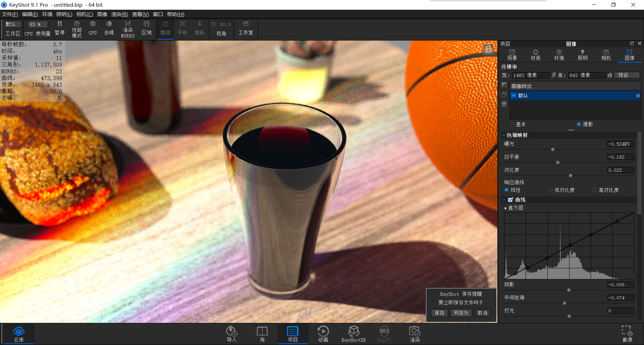The width and height of the screenshot is (644, 345).
Task: Click 另存为 in the save reminder dialog
Action: click(461, 313)
